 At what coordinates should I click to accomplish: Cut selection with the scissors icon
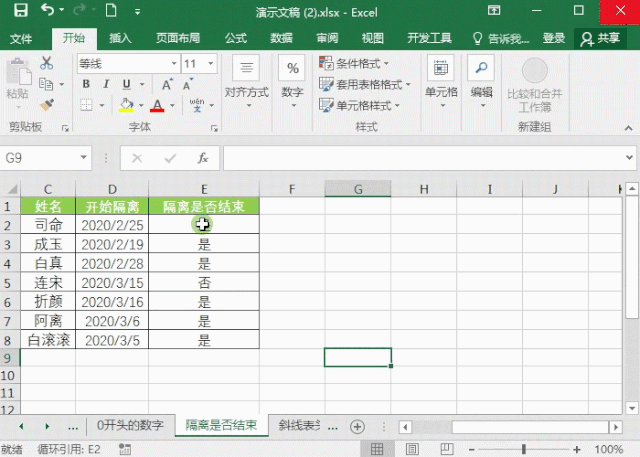click(x=47, y=63)
